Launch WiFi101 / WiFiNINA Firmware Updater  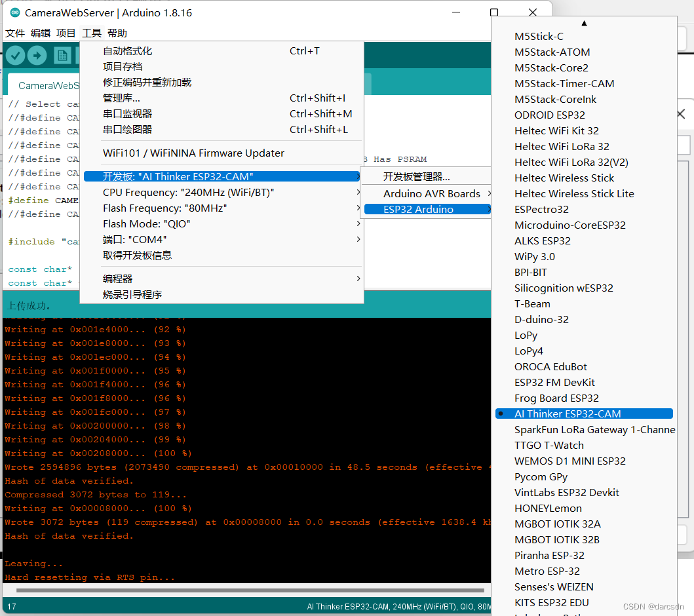point(222,153)
